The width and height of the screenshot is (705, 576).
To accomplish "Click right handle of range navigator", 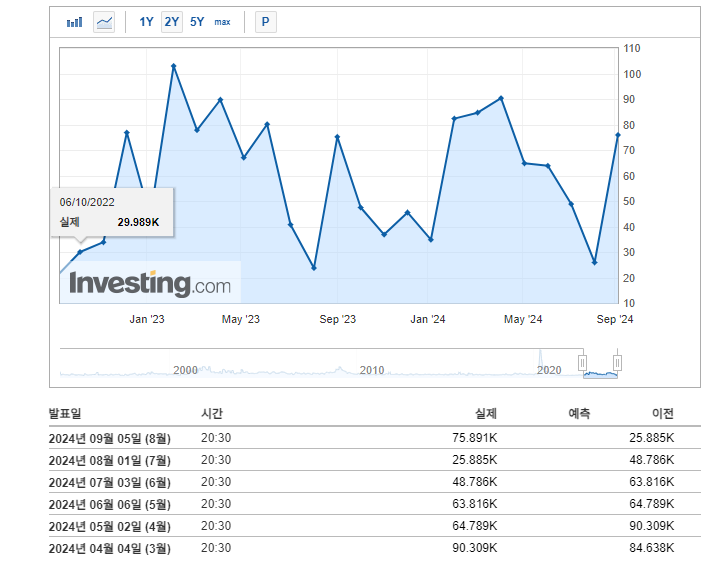I will coord(618,362).
